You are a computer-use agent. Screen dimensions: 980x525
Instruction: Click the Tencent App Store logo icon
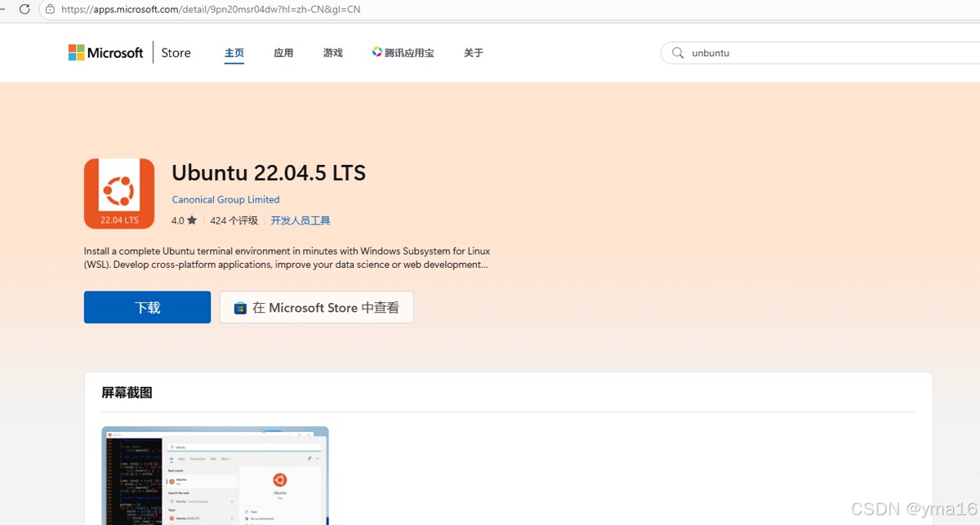coord(376,52)
